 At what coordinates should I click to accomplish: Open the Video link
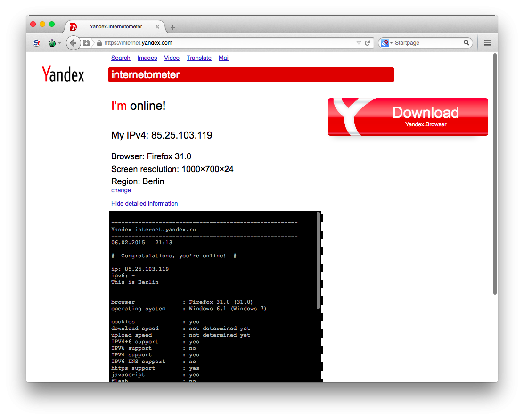[172, 58]
